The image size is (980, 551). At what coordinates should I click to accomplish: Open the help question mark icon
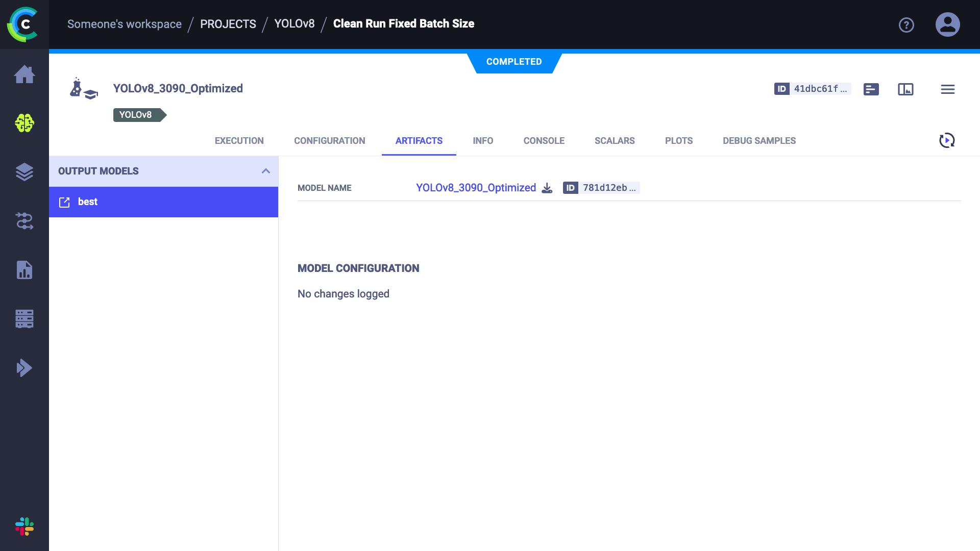click(906, 25)
